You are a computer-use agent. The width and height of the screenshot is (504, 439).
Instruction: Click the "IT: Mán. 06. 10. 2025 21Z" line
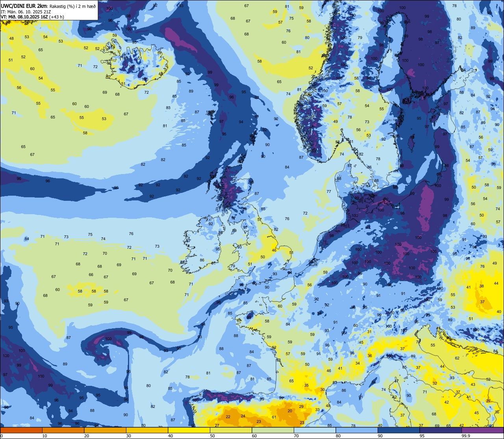(26, 12)
